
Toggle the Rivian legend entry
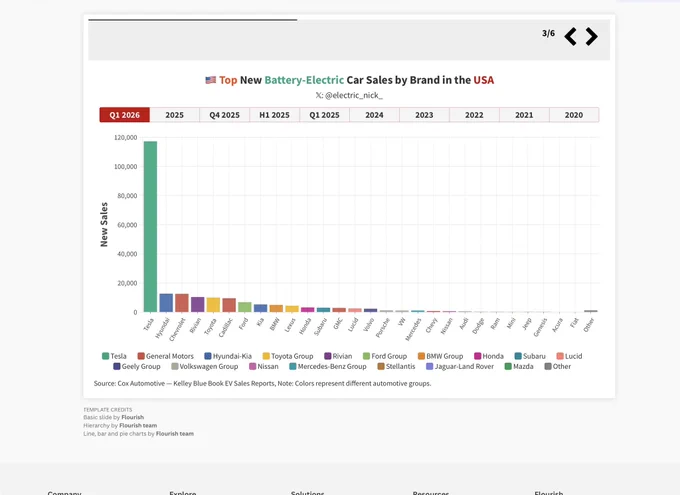point(338,356)
